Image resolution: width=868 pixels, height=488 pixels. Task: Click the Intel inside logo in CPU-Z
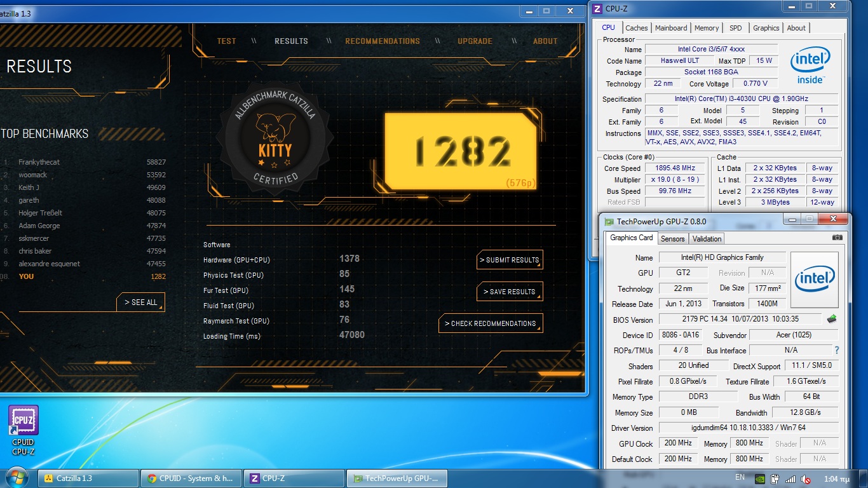click(x=810, y=67)
